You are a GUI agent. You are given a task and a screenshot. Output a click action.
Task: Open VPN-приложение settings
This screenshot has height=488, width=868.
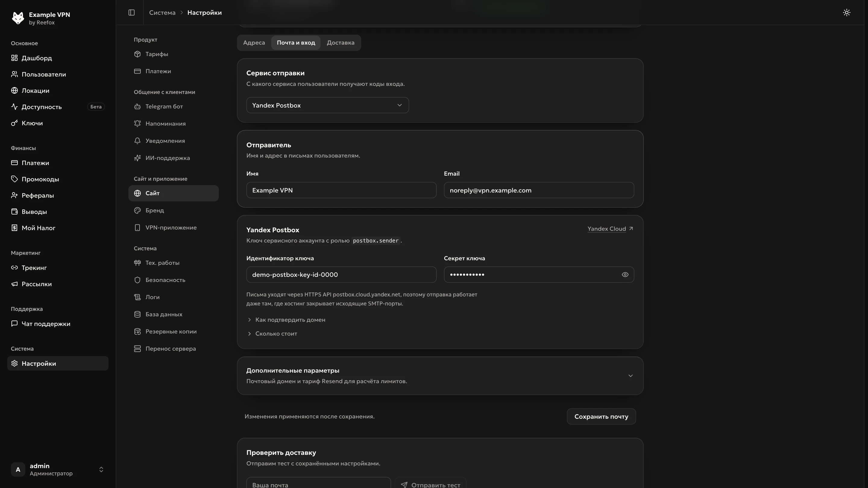(x=173, y=227)
